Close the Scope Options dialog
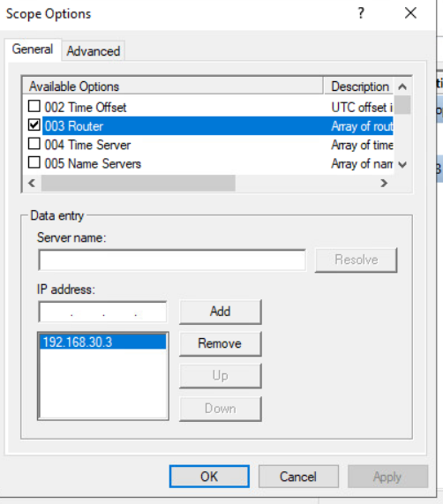 click(410, 13)
